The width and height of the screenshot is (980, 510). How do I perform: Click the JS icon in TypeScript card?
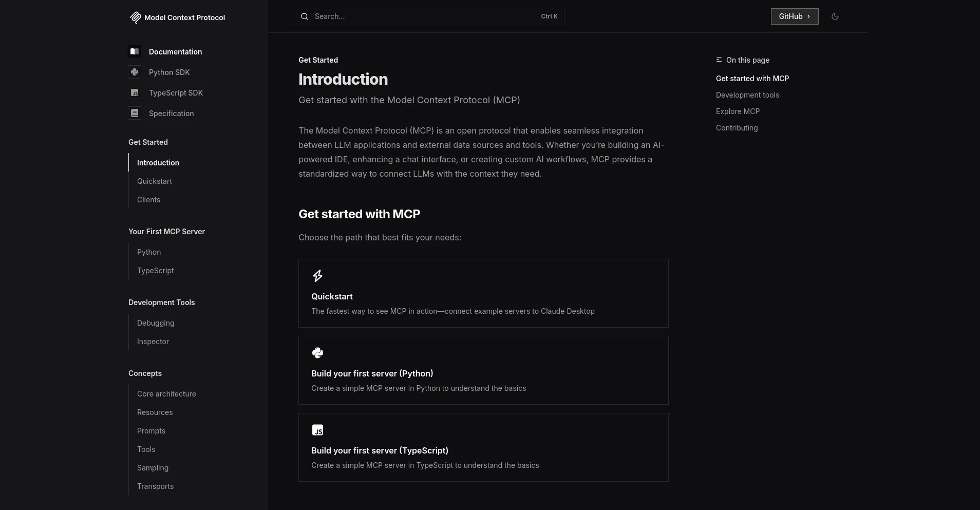(318, 430)
